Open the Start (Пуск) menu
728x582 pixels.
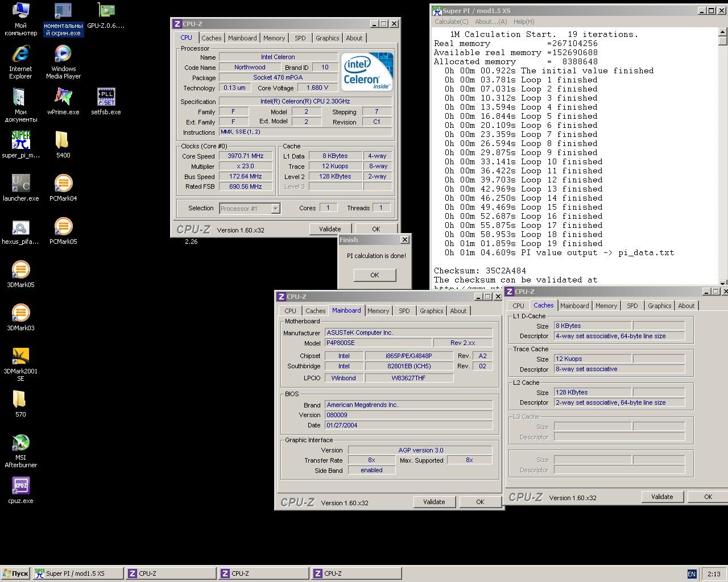pyautogui.click(x=15, y=573)
